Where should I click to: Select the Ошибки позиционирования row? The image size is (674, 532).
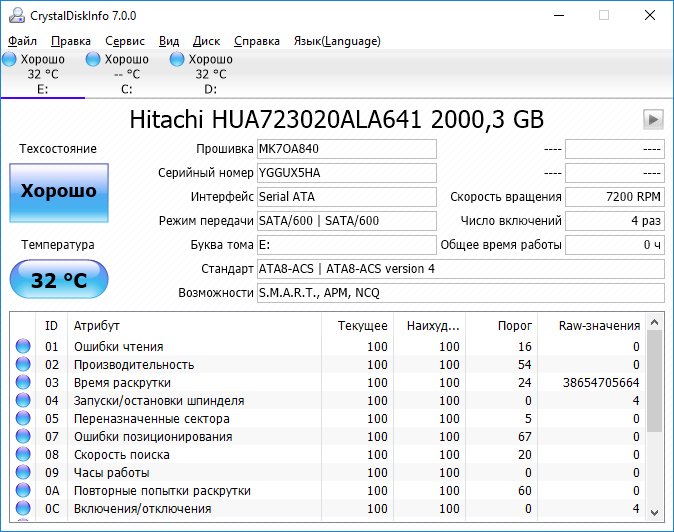328,437
